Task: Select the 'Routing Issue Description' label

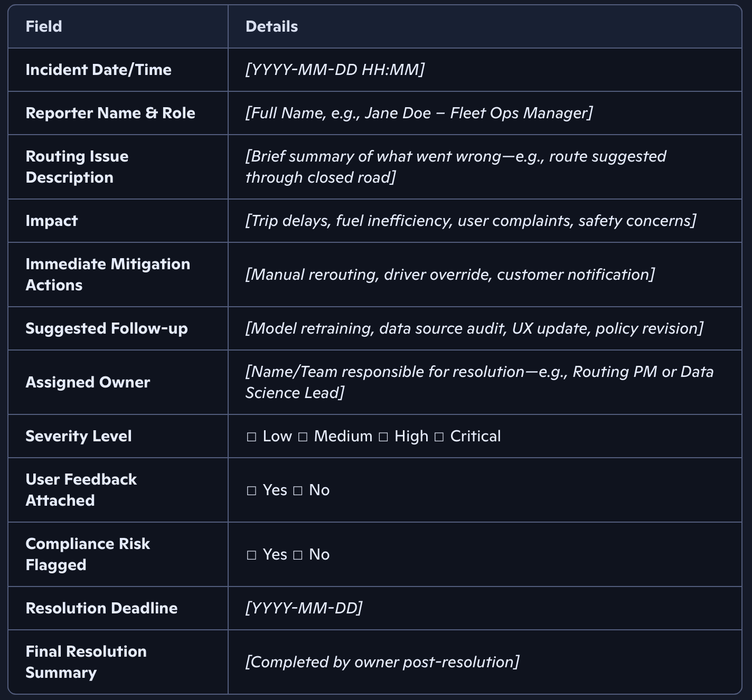Action: tap(77, 167)
